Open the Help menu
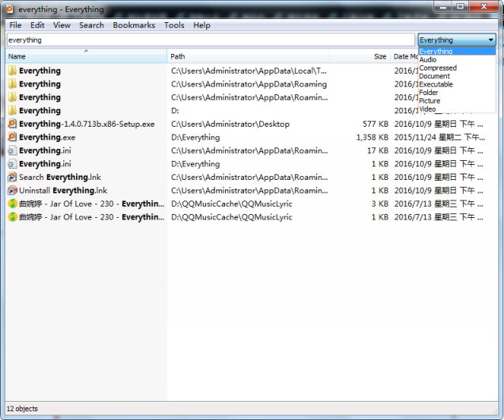Viewport: 504px width, 420px height. click(201, 25)
